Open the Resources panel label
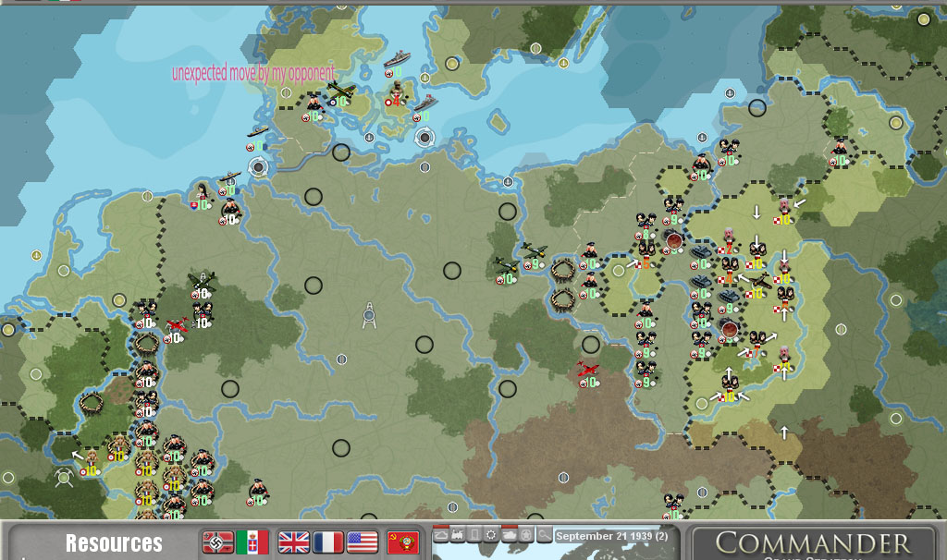 pyautogui.click(x=114, y=543)
